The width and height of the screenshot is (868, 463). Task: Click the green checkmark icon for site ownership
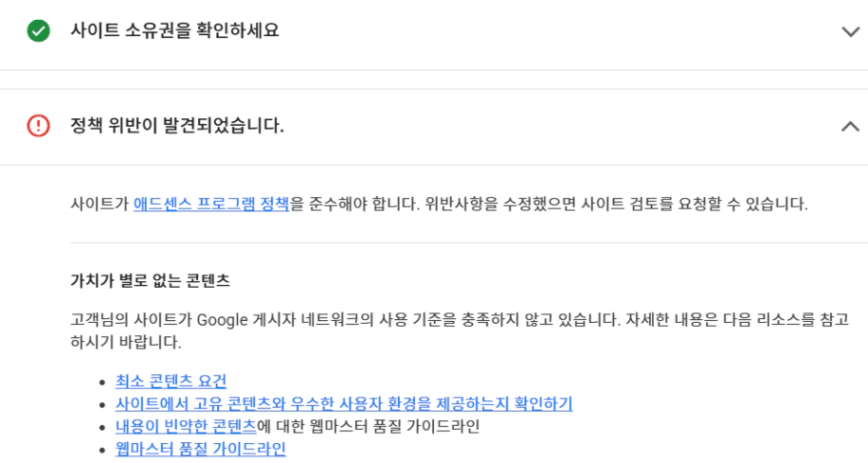[x=38, y=31]
